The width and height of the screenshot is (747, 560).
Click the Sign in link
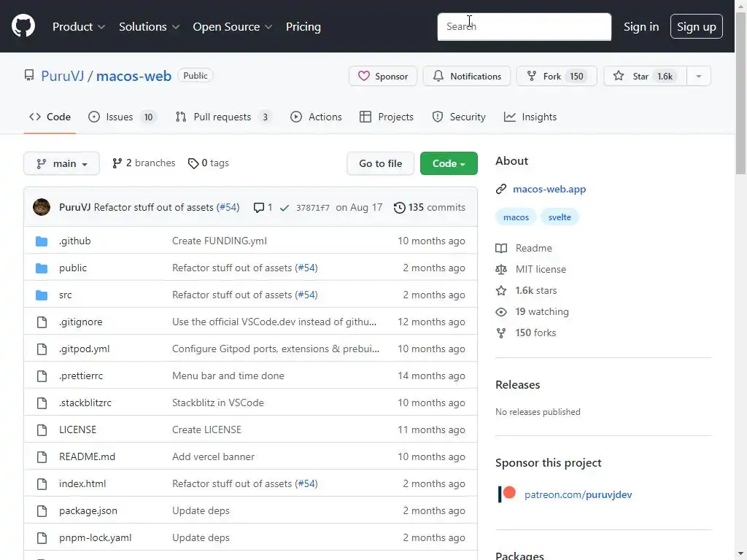click(641, 27)
